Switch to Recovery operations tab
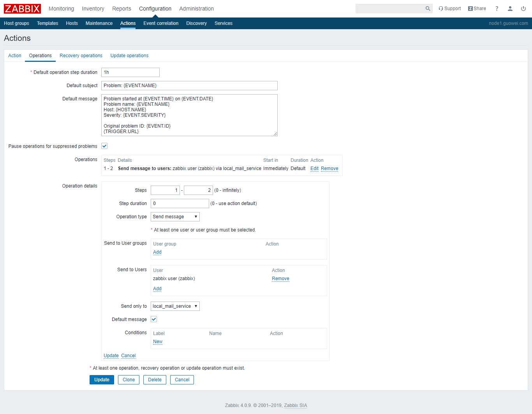This screenshot has width=532, height=414. [81, 56]
